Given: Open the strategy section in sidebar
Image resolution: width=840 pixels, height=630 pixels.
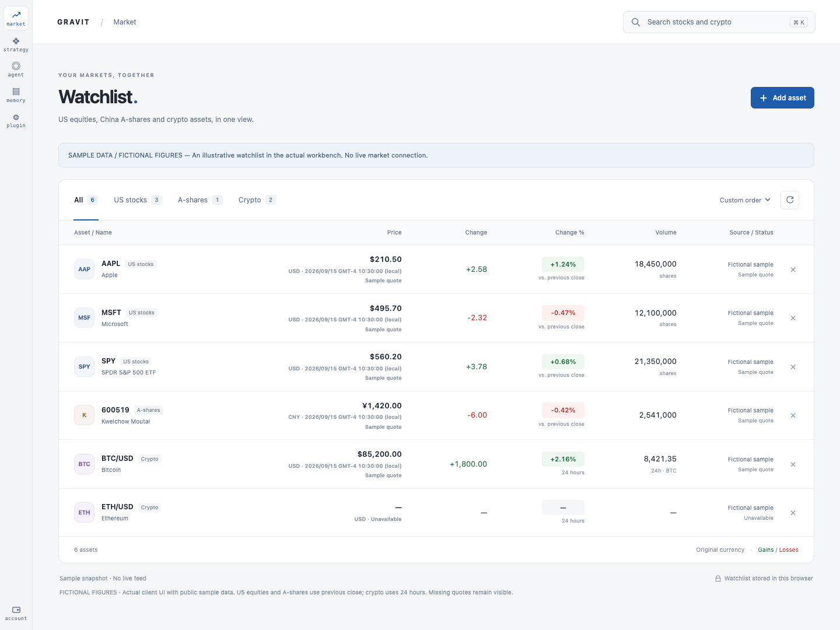Looking at the screenshot, I should 16,44.
